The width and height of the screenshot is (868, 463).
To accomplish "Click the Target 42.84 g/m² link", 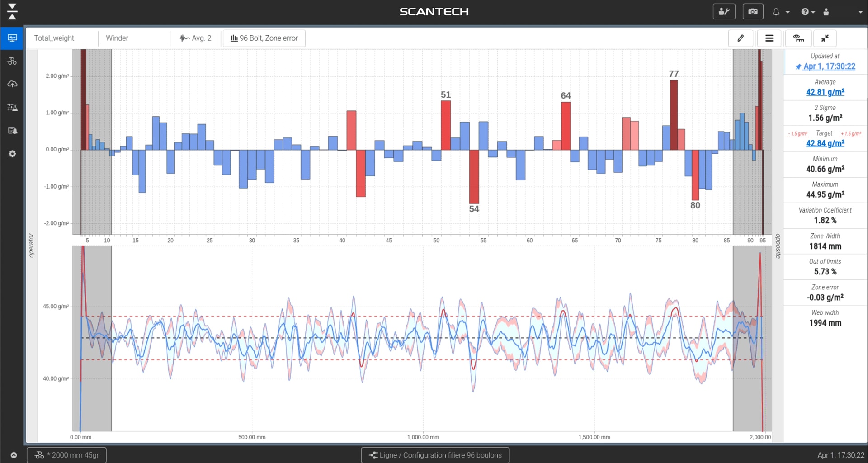I will [825, 143].
